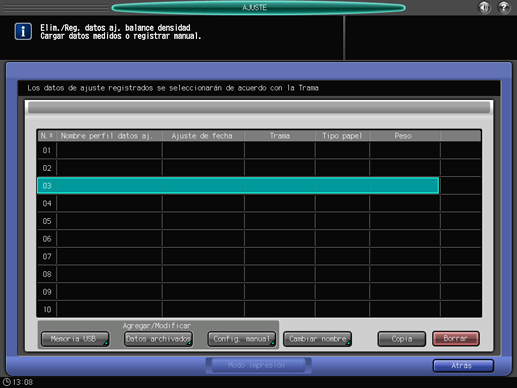Select row 08 in the table
Screen dimensions: 517x388
[x=238, y=274]
